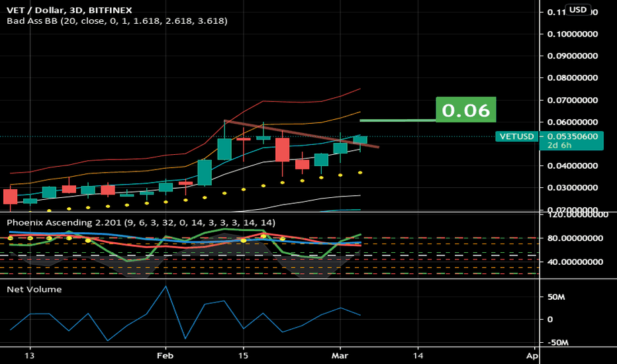
Task: Click the large red candle after February 15
Action: pos(282,150)
